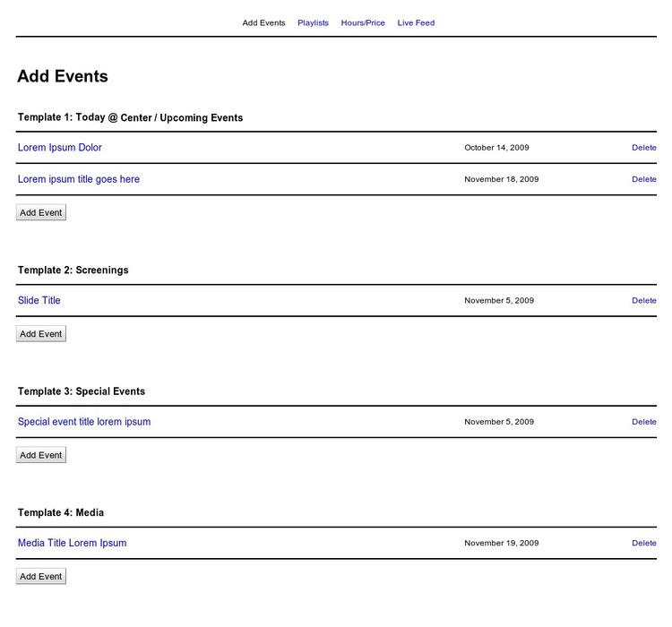Viewport: 672px width, 627px height.
Task: Open 'Special event title lorem ipsum' link
Action: point(84,422)
